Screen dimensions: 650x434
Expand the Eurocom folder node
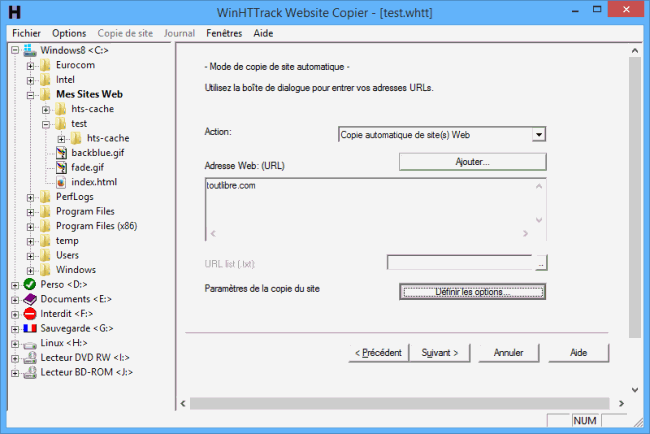30,65
